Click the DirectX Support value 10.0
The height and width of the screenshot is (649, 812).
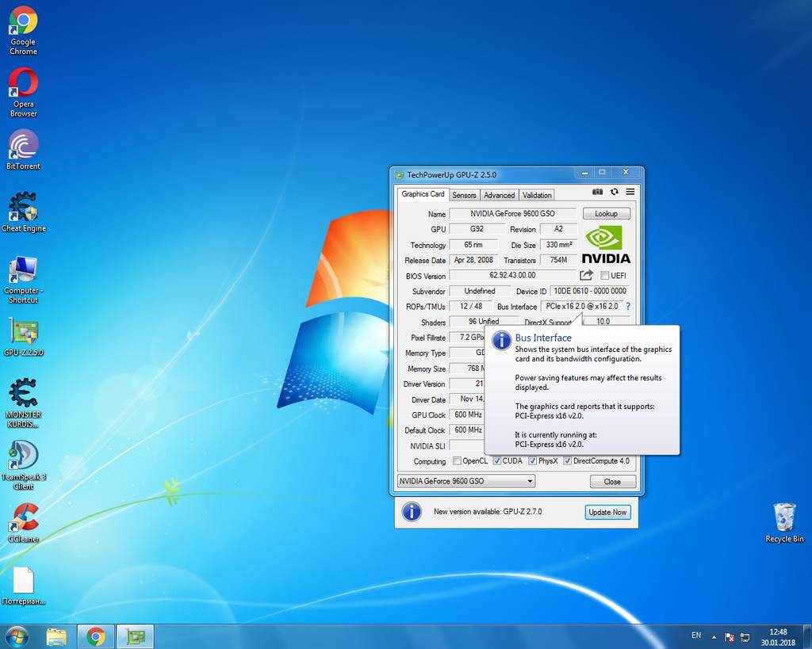click(603, 322)
